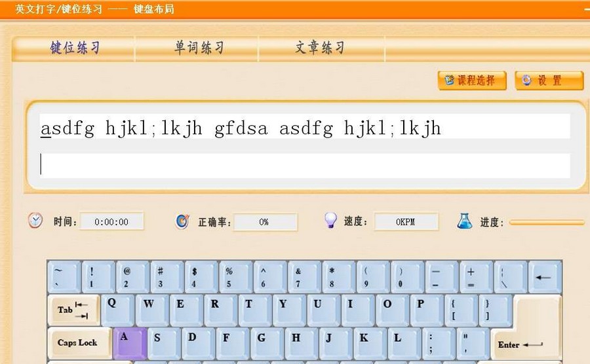590x364 pixels.
Task: Click the flask icon beside 进度
Action: [464, 221]
